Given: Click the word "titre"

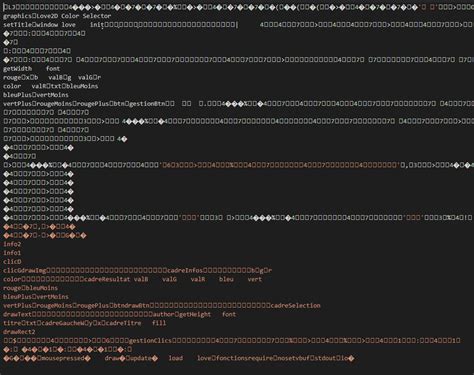Looking at the screenshot, I should [x=12, y=323].
